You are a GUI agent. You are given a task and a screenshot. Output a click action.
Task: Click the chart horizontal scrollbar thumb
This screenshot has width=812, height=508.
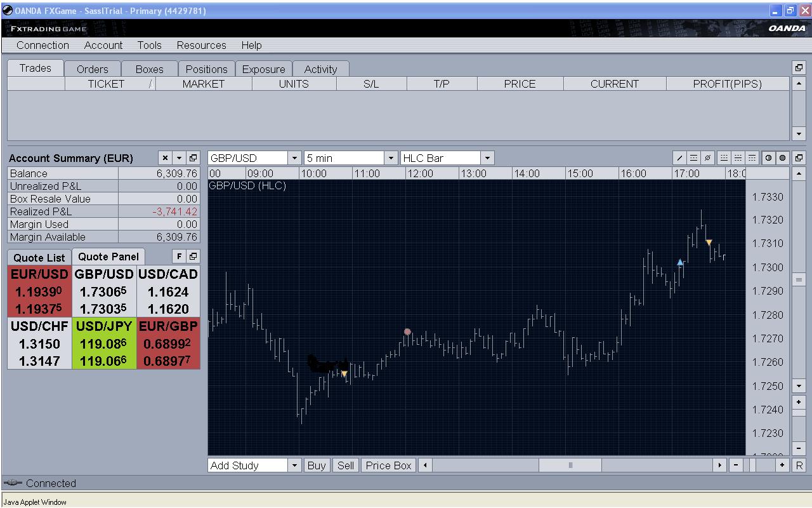tap(570, 465)
